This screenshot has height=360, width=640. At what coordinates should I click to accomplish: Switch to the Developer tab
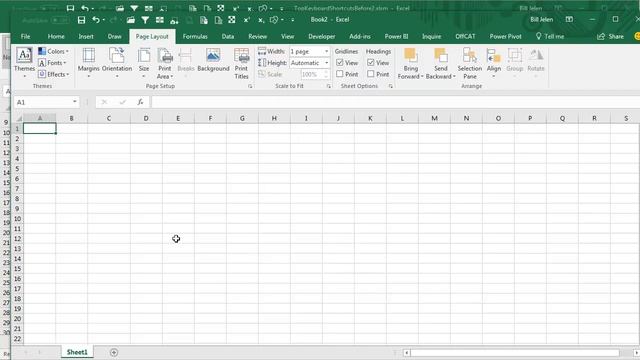322,36
